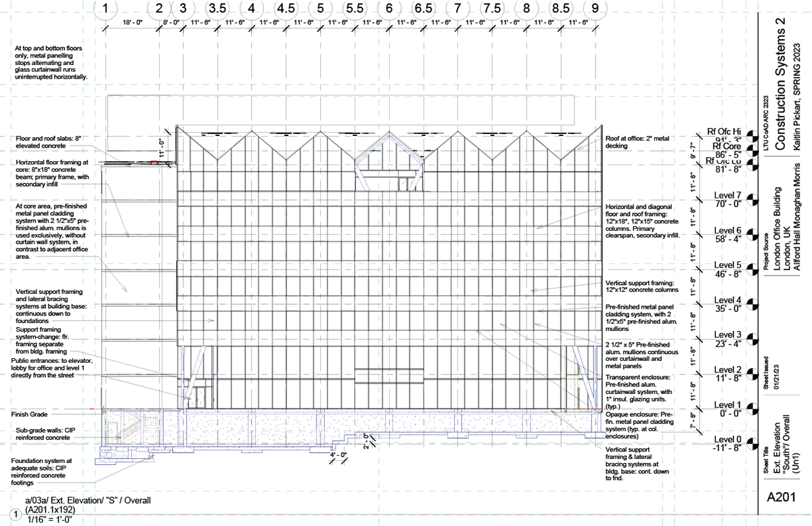Viewport: 812px width, 526px height.
Task: Select note 'Sub-grade walls: CIP reinforced concrete'
Action: click(46, 434)
